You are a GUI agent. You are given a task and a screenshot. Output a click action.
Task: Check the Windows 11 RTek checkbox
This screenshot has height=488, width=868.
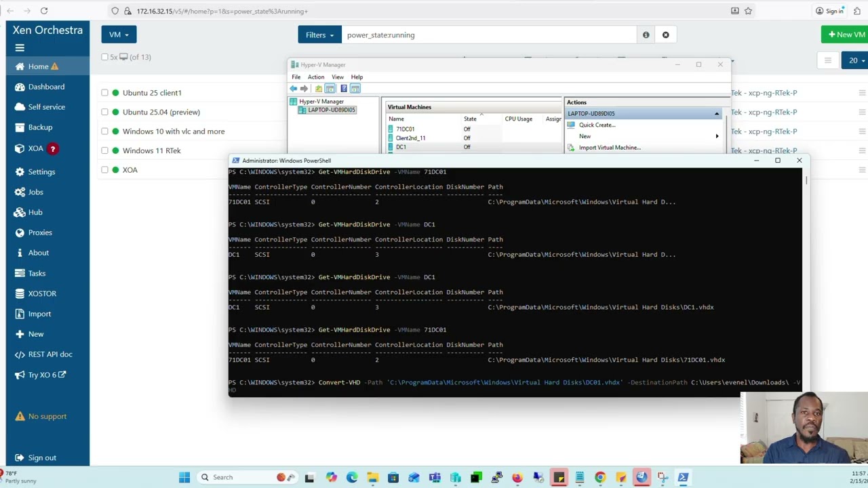[x=104, y=150]
